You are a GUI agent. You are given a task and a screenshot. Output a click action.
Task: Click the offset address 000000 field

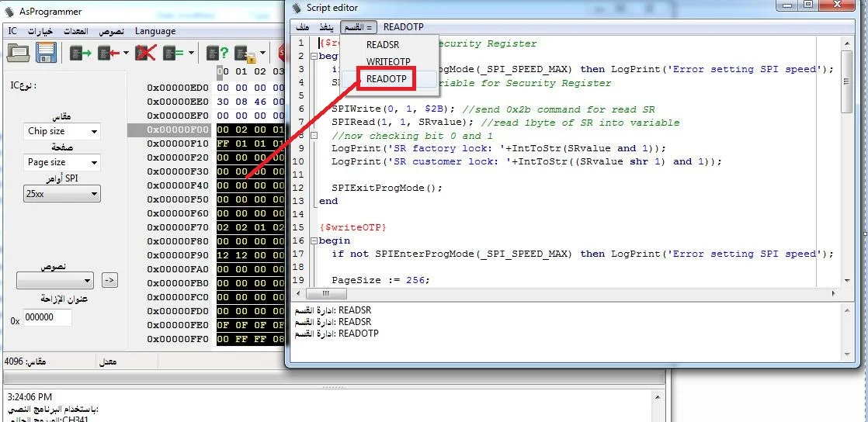(x=47, y=317)
